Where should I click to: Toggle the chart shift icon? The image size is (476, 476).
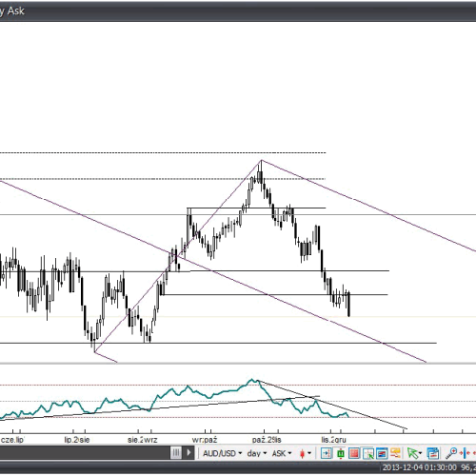(x=326, y=453)
